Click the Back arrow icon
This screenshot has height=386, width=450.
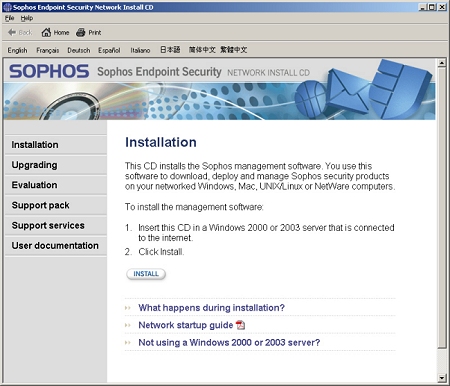12,32
